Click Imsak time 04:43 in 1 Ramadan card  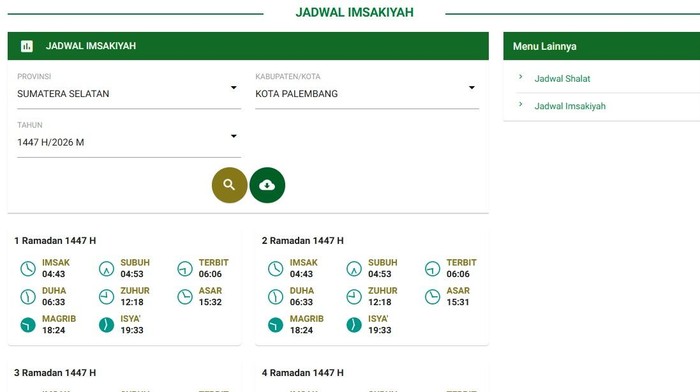click(x=54, y=274)
